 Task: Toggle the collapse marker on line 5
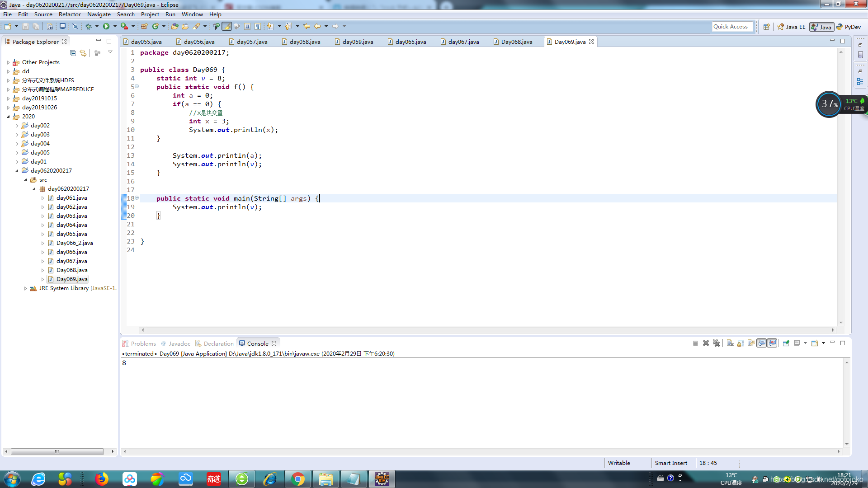tap(137, 86)
